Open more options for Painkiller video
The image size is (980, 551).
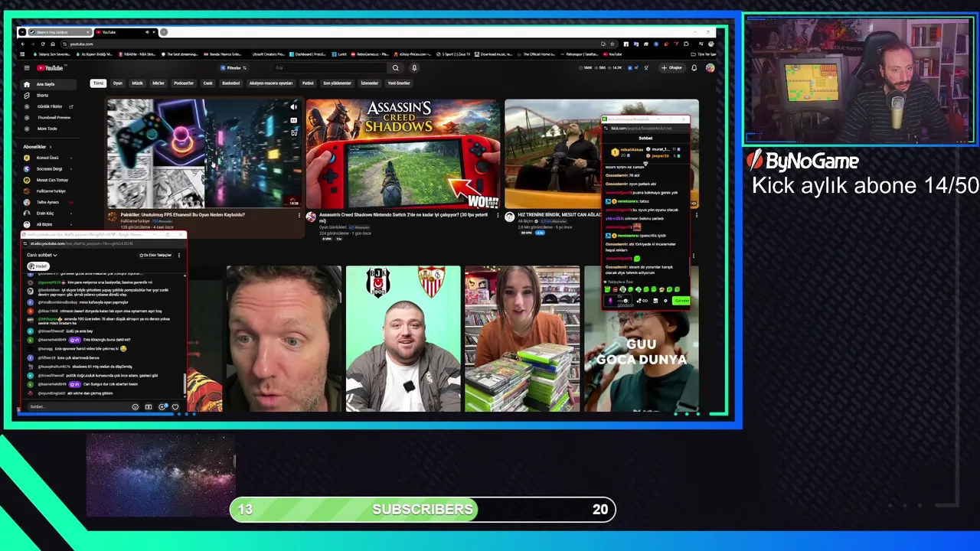point(299,216)
